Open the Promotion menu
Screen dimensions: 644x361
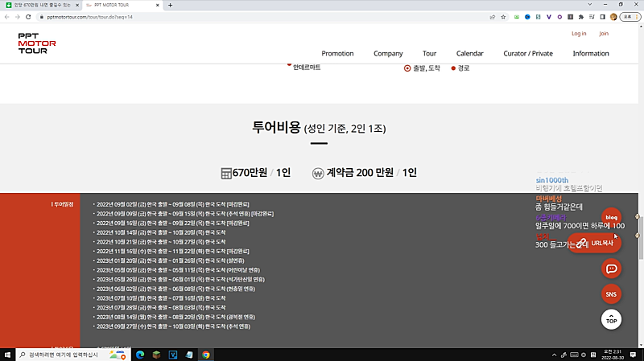click(x=337, y=53)
